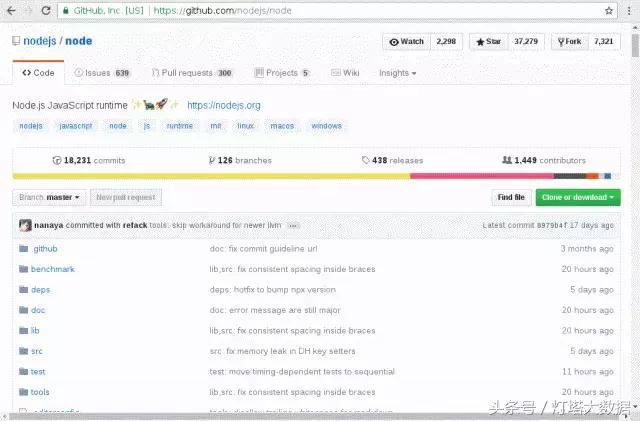View the 1,449 contributors
The width and height of the screenshot is (640, 421).
click(544, 160)
